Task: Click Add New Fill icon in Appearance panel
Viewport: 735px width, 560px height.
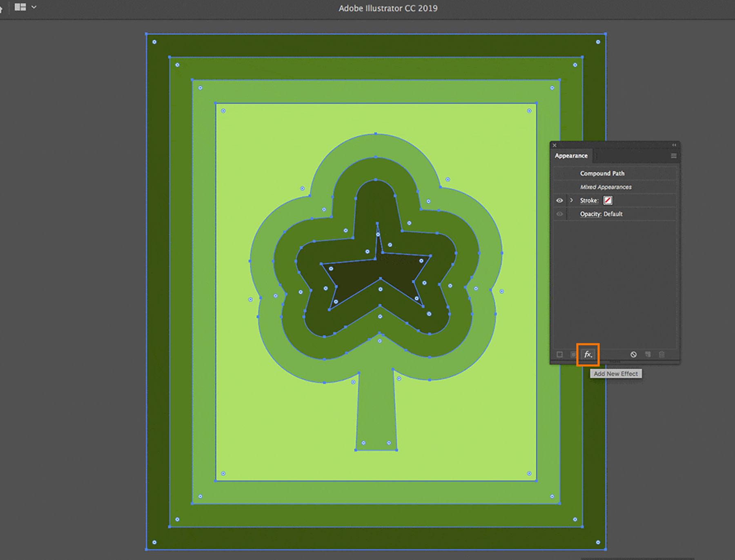Action: [x=573, y=355]
